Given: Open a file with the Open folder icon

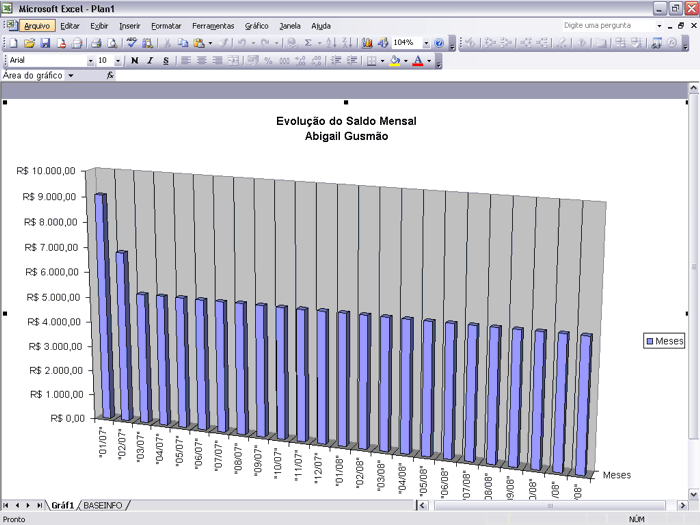Looking at the screenshot, I should click(29, 44).
